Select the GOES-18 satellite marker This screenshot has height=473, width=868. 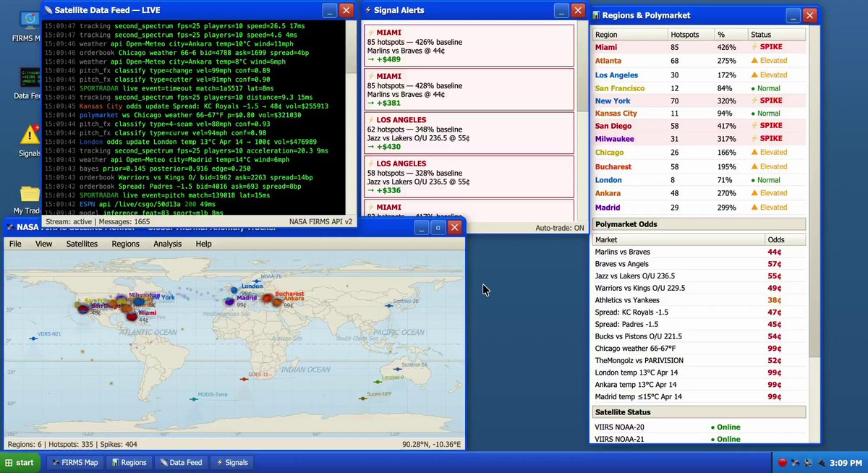[244, 380]
